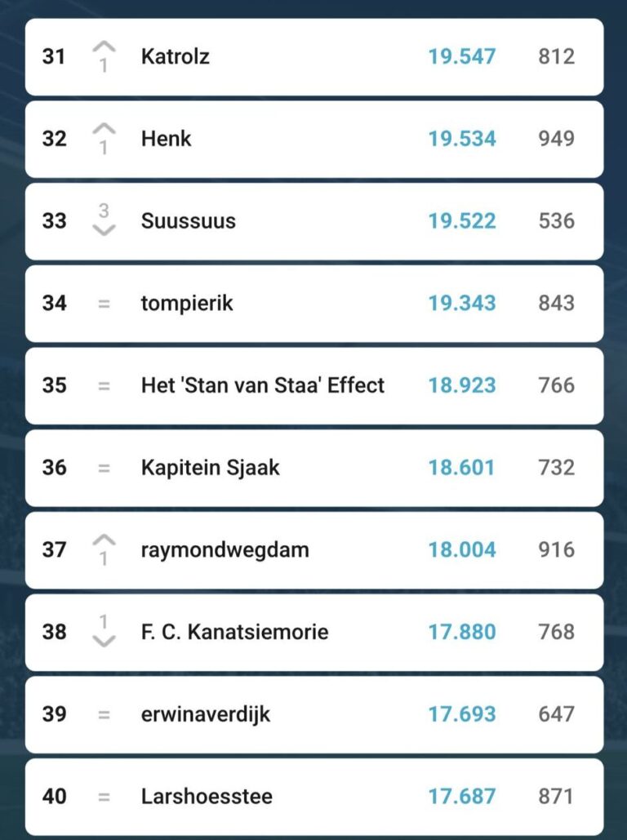The height and width of the screenshot is (840, 627).
Task: Select the Larshoesstee team name
Action: coord(207,797)
